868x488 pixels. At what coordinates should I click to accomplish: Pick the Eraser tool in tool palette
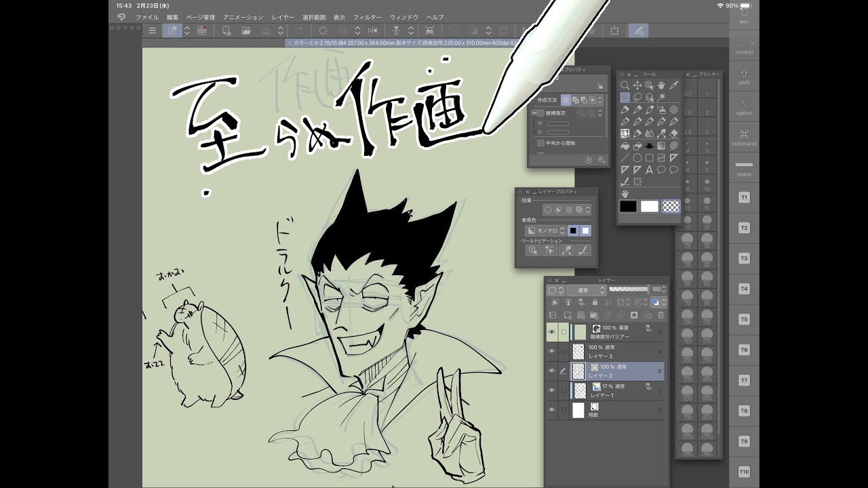pyautogui.click(x=673, y=134)
